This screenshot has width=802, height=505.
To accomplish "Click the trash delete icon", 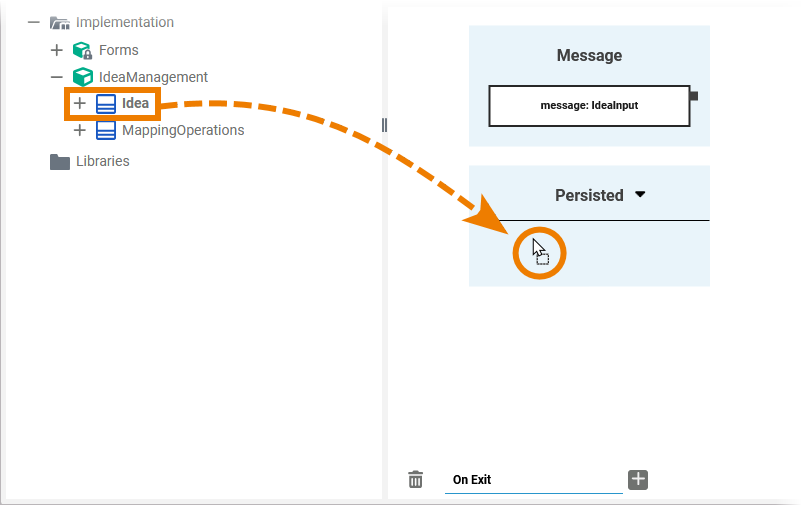I will coord(416,480).
